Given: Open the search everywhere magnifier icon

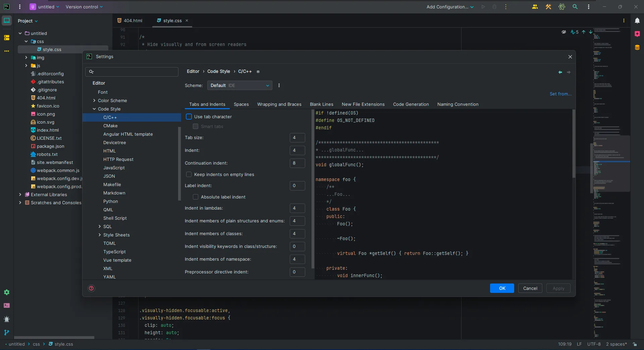Looking at the screenshot, I should point(575,7).
